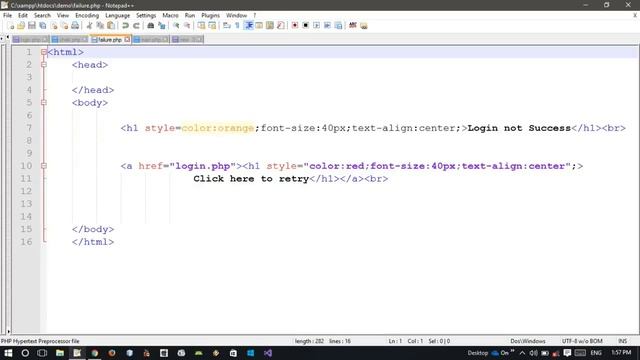Viewport: 640px width, 360px height.
Task: Undo the last edit via toolbar arrow
Action: pos(125,26)
